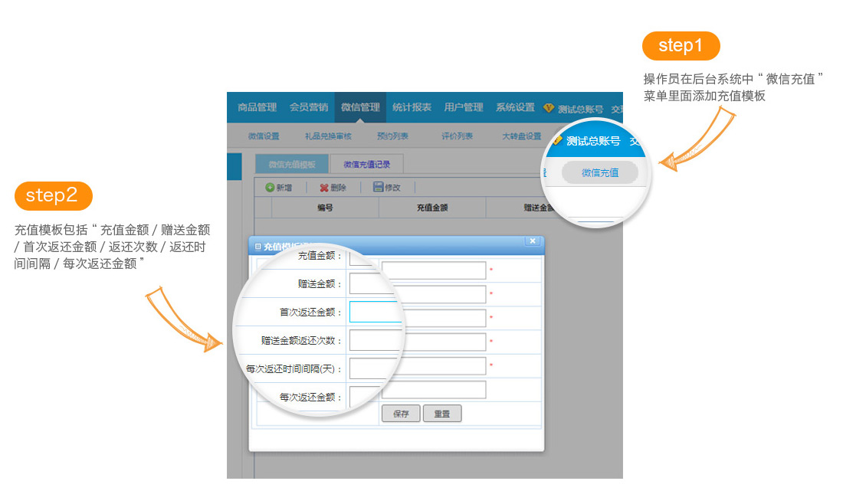
Task: Open the 会员营销 menu
Action: click(x=309, y=108)
